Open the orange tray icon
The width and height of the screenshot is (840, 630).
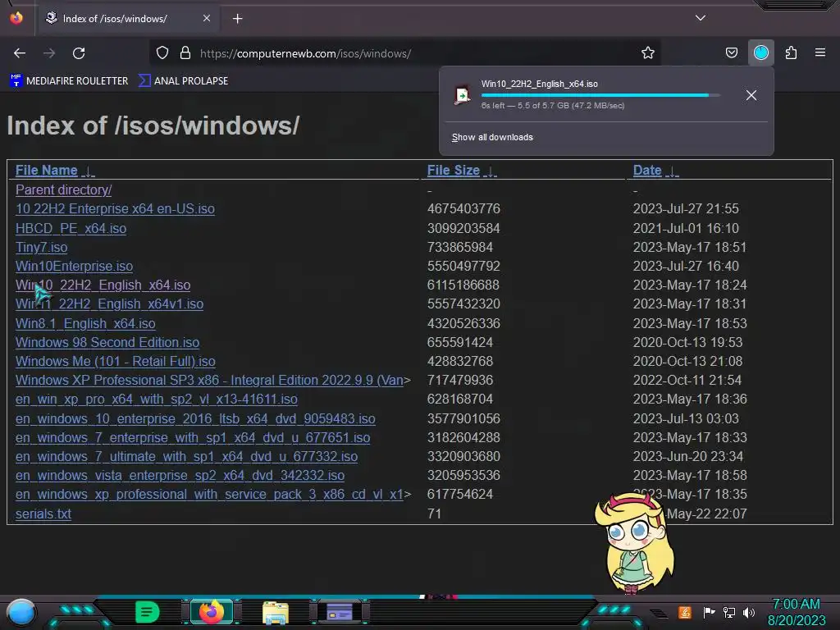coord(685,612)
